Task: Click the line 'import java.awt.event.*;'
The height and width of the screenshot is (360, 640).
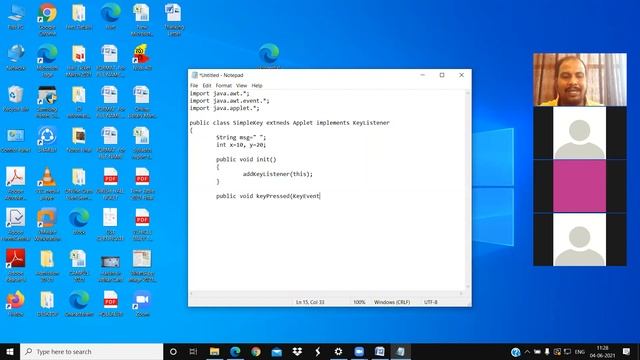Action: click(x=229, y=101)
